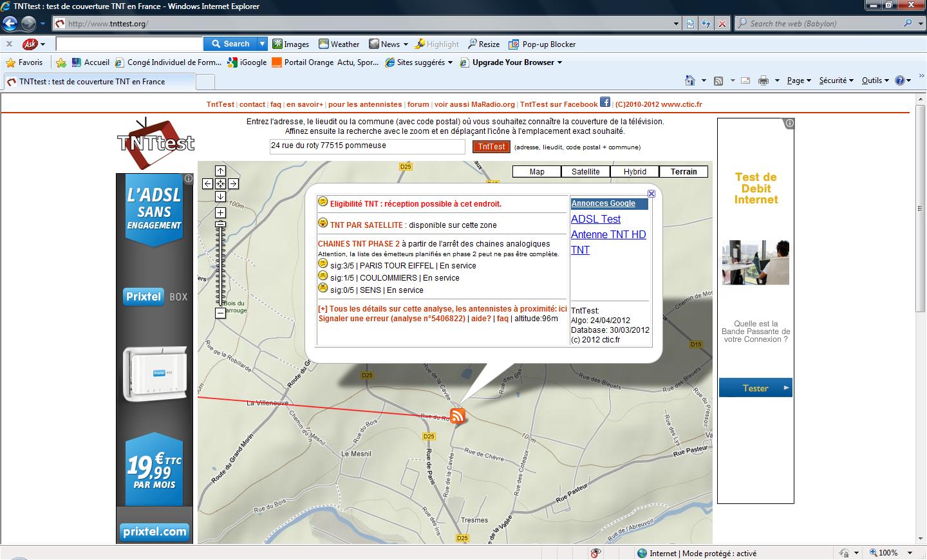Click the Weather button in Ask toolbar
Image resolution: width=927 pixels, height=560 pixels.
[339, 44]
